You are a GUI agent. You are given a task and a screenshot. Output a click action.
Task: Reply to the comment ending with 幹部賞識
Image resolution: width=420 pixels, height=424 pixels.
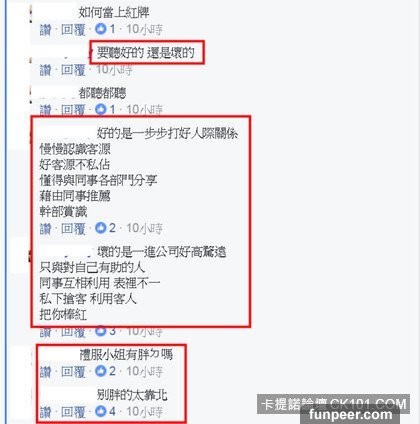point(73,229)
